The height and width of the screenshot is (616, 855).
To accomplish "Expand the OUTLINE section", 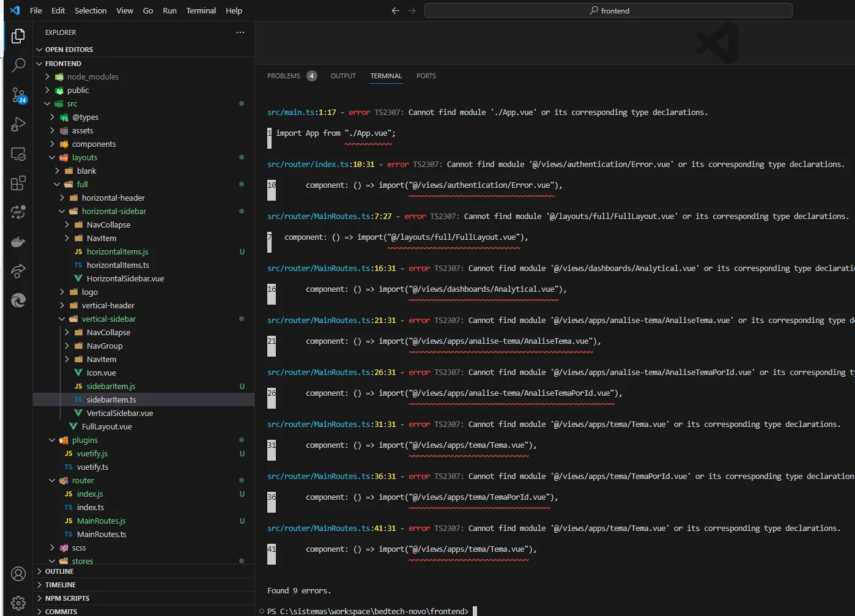I will click(59, 571).
